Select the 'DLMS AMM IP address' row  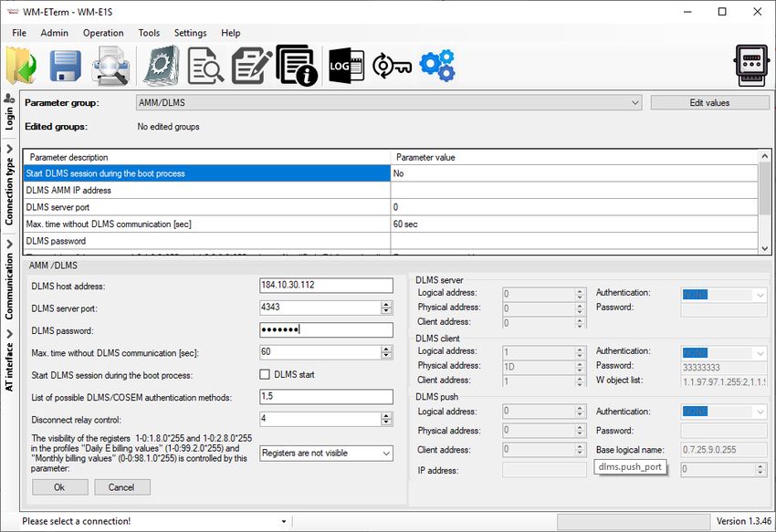391,190
